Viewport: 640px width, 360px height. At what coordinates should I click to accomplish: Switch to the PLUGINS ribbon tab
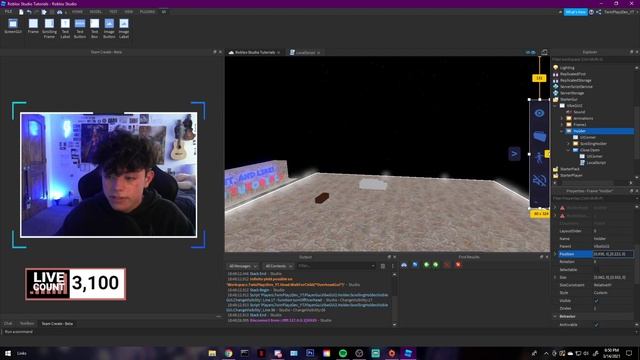pos(147,12)
